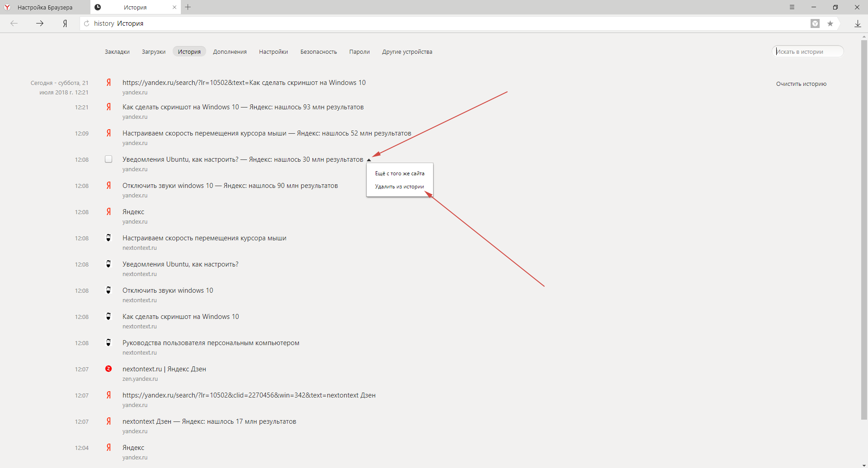Click Yandex favicon next to 'Как сделать скриншот на Windows 10 — Яндекс'

[108, 107]
